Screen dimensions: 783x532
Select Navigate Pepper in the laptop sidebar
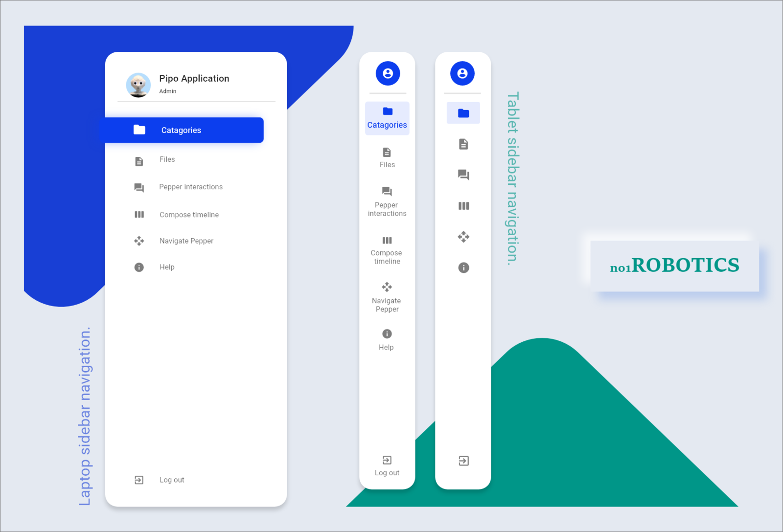click(x=186, y=241)
